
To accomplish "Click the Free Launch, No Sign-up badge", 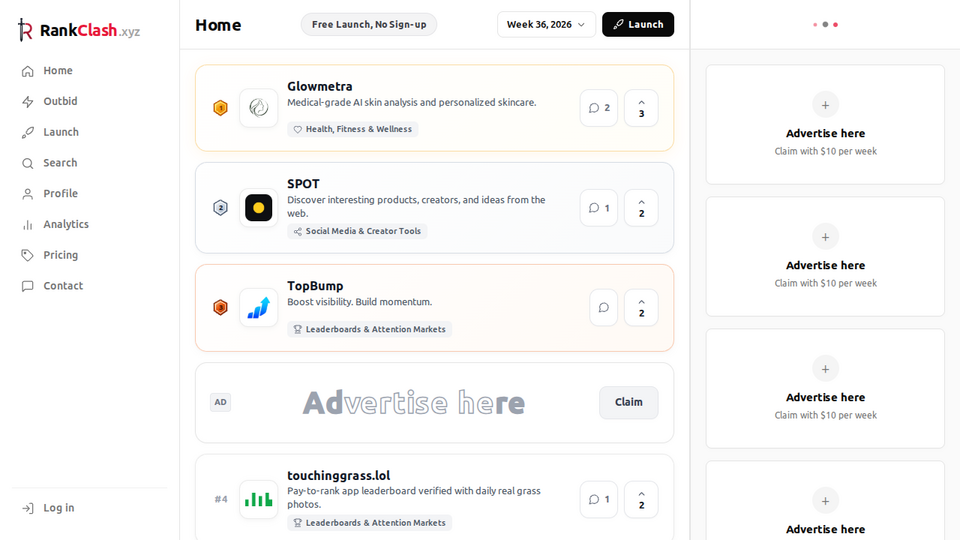I will point(369,24).
